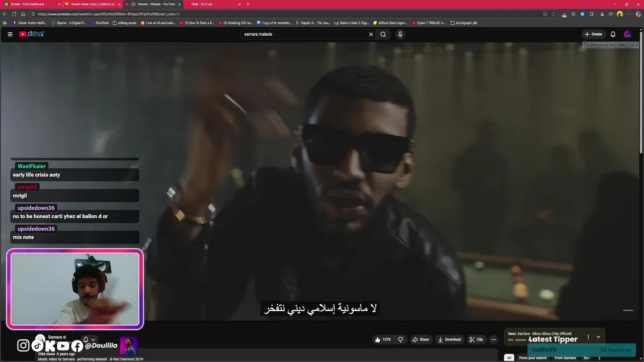Screen dimensions: 644x362
Task: Open 'How To Track a B...' bookmark
Action: [x=197, y=23]
